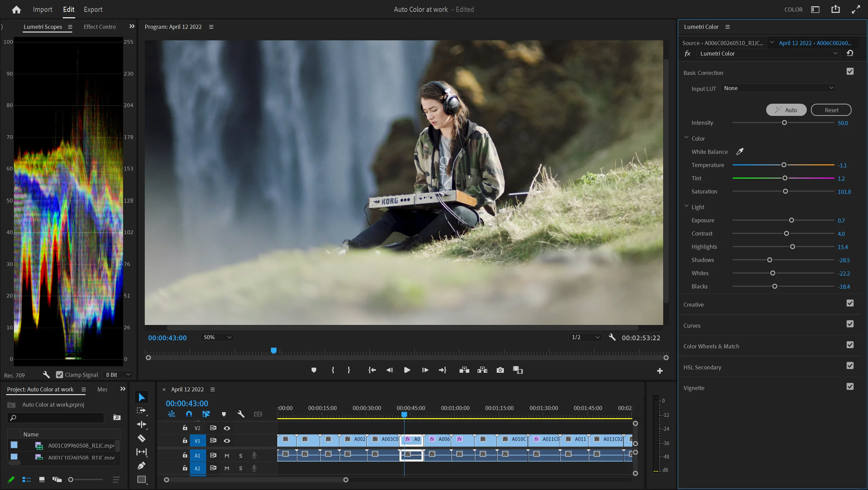Disable the Clamp Signal checkbox

[59, 374]
